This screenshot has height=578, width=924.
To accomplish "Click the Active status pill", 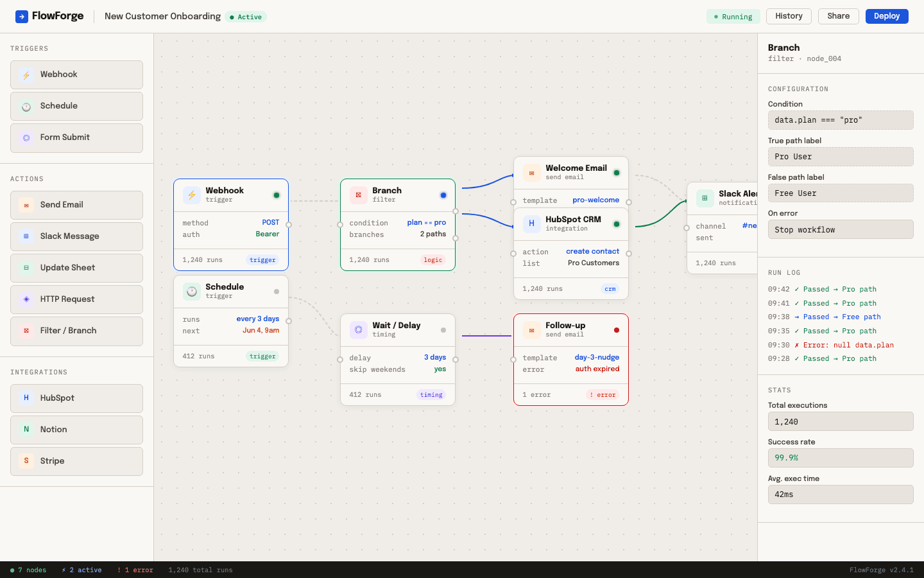I will pyautogui.click(x=246, y=17).
